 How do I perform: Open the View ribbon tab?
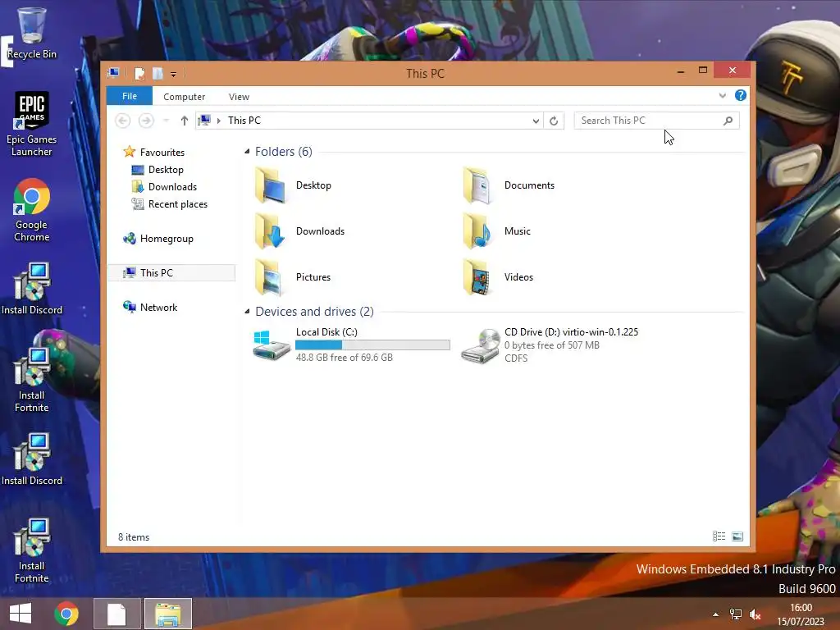pos(239,97)
